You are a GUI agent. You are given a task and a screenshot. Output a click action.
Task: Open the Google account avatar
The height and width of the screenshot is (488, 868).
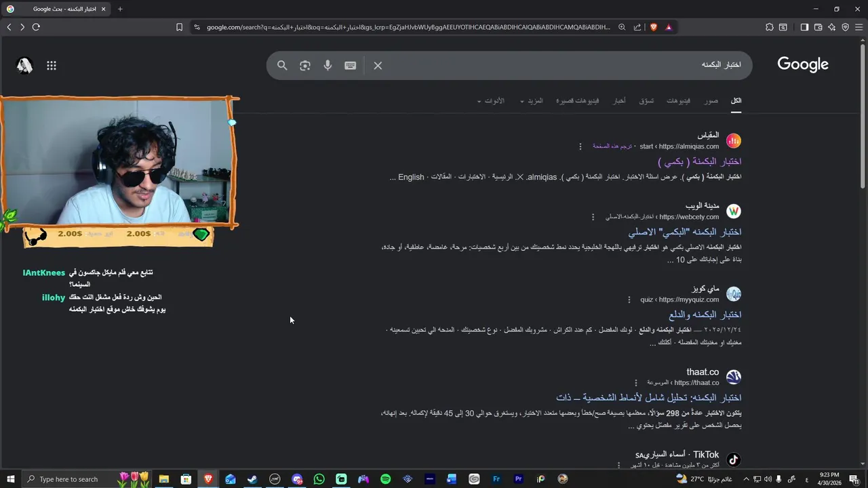click(25, 66)
